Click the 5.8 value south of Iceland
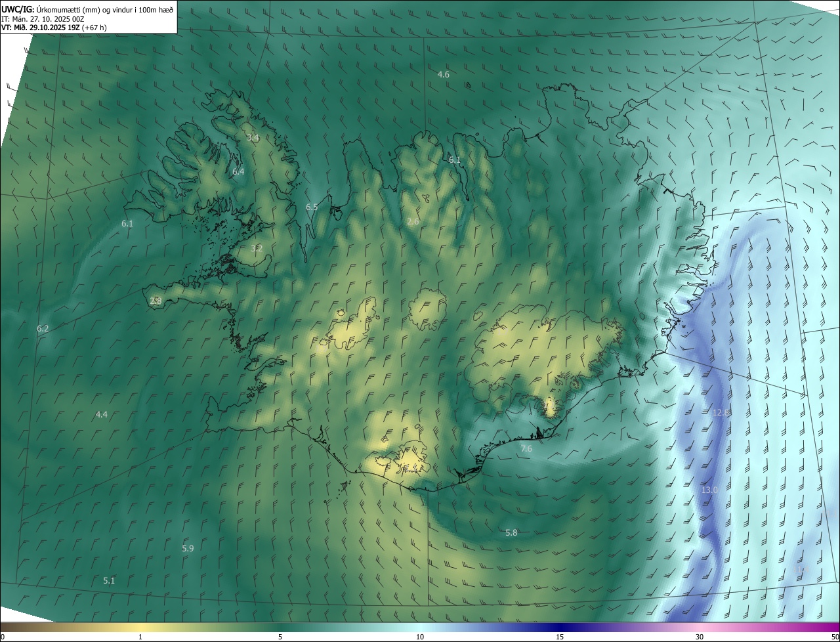Screen dimensions: 840x642 tap(511, 533)
